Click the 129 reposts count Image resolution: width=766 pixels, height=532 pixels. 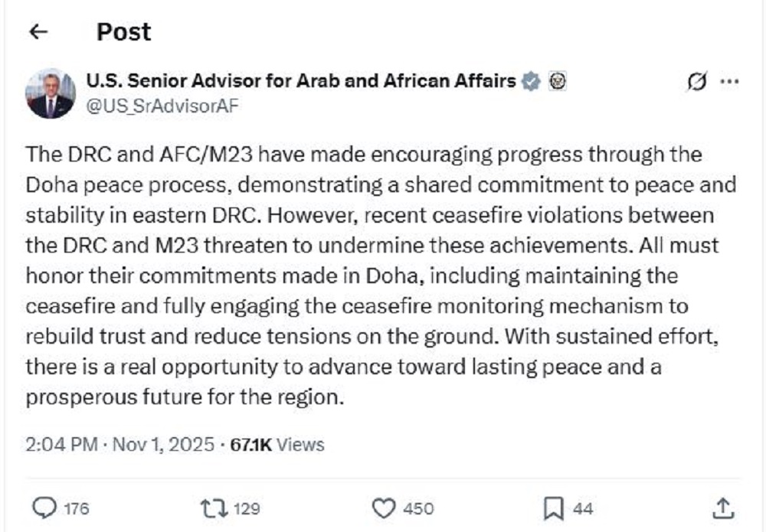pyautogui.click(x=247, y=508)
